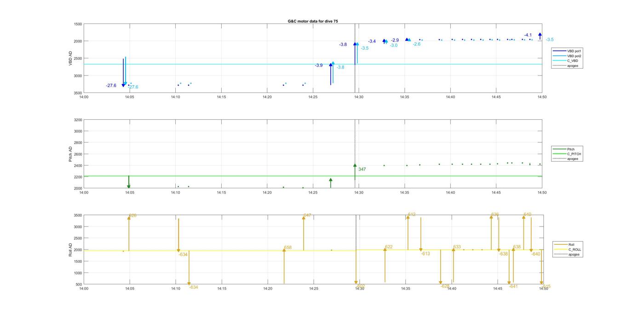Click the plot title 'G&C motor data for dive 75'
The height and width of the screenshot is (319, 644).
tap(312, 21)
